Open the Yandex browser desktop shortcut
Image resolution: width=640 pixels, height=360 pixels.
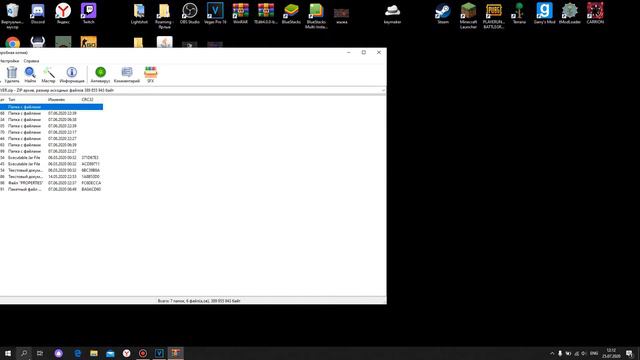[x=63, y=13]
